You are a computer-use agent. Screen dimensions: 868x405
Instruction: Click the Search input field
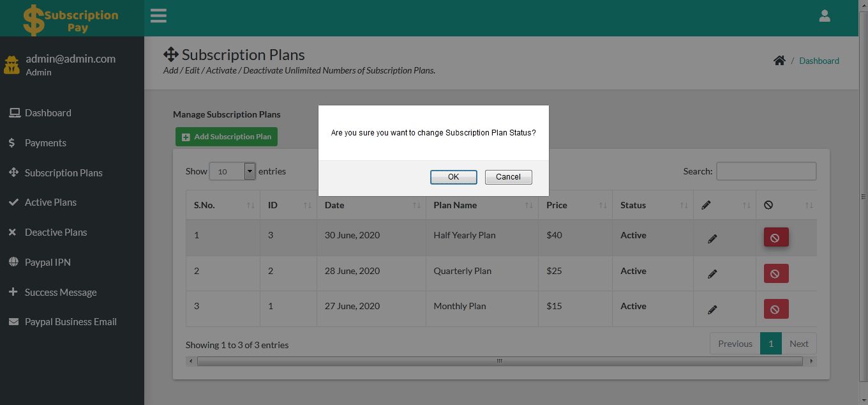[766, 171]
